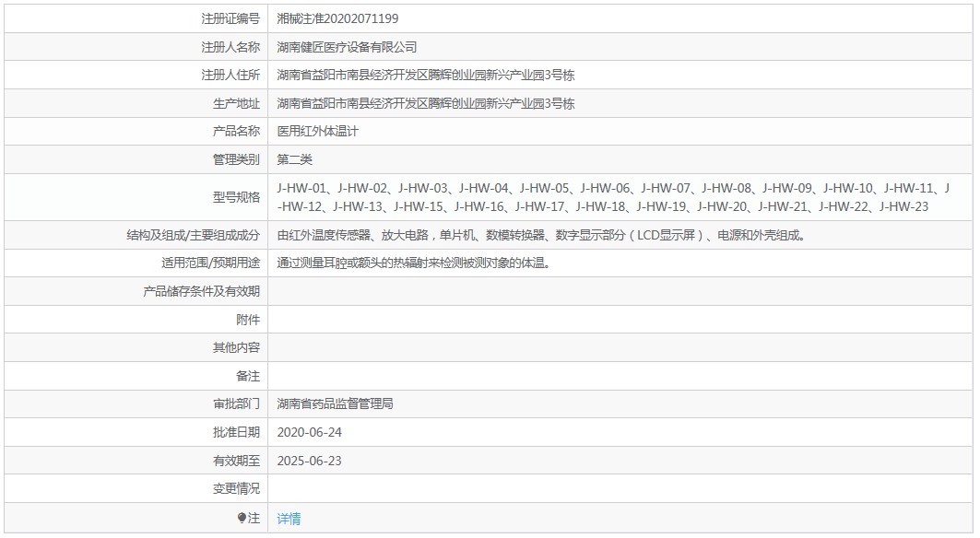Image resolution: width=980 pixels, height=538 pixels.
Task: Click the 产品名称 label
Action: point(236,131)
